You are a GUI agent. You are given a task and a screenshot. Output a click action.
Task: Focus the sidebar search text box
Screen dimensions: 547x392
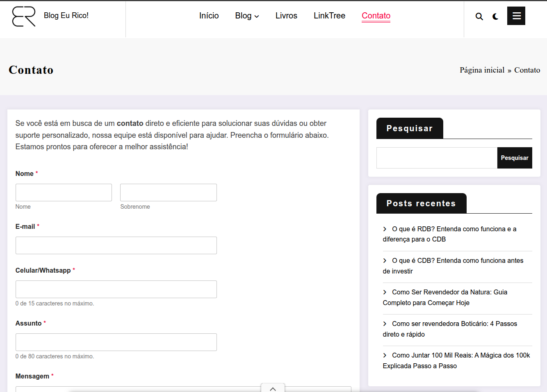(437, 158)
